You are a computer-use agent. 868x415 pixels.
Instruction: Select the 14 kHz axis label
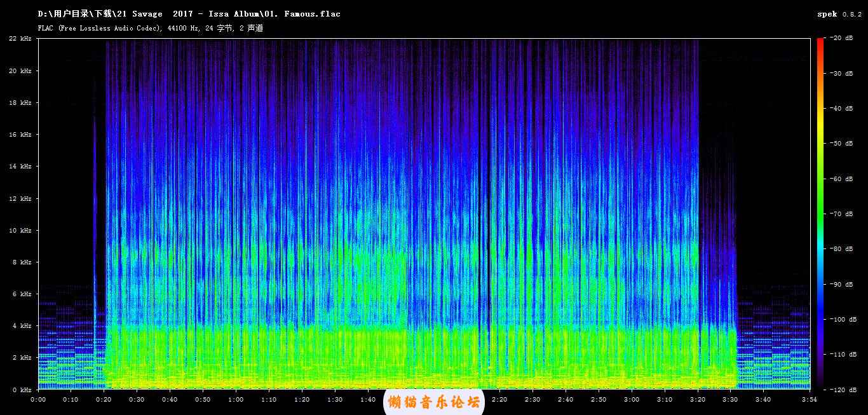[20, 166]
